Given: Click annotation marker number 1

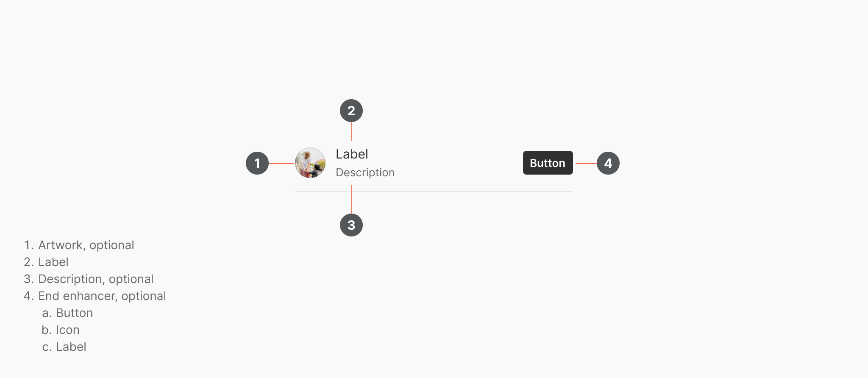Looking at the screenshot, I should 257,163.
